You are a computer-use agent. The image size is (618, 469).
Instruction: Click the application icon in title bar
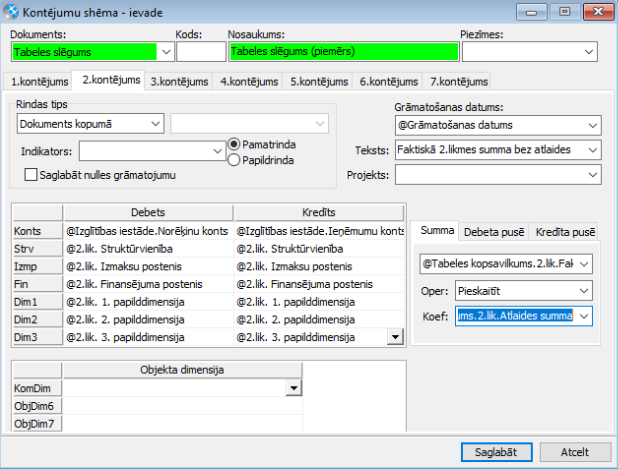[11, 12]
